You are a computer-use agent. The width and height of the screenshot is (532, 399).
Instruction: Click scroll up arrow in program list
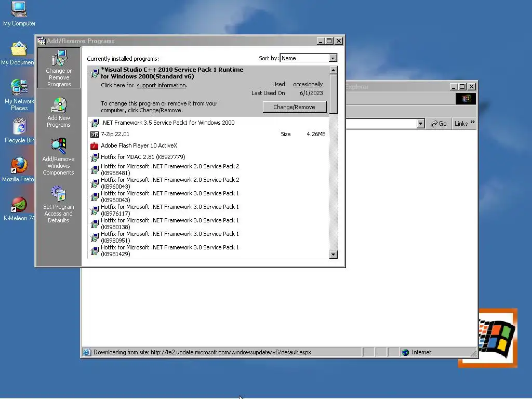(333, 71)
